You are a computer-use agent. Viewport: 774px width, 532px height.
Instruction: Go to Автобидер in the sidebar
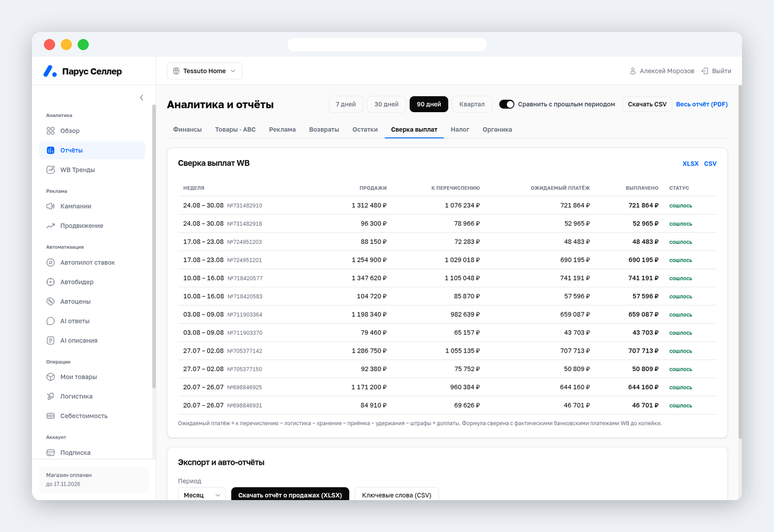tap(92, 282)
